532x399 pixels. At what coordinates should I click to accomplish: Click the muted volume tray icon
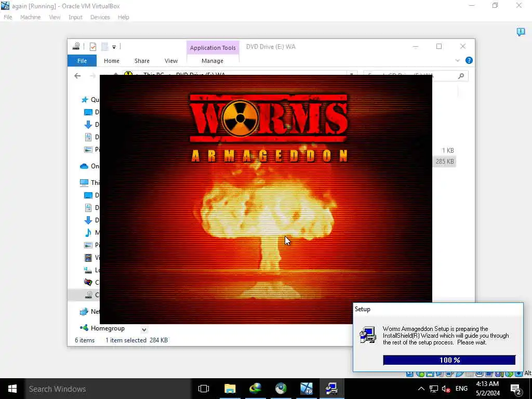446,389
